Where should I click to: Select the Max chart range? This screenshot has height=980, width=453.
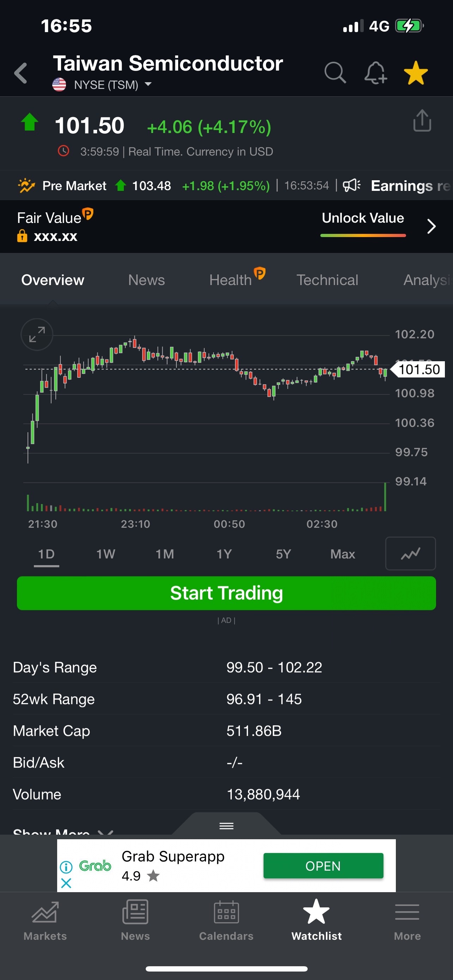[x=343, y=554]
